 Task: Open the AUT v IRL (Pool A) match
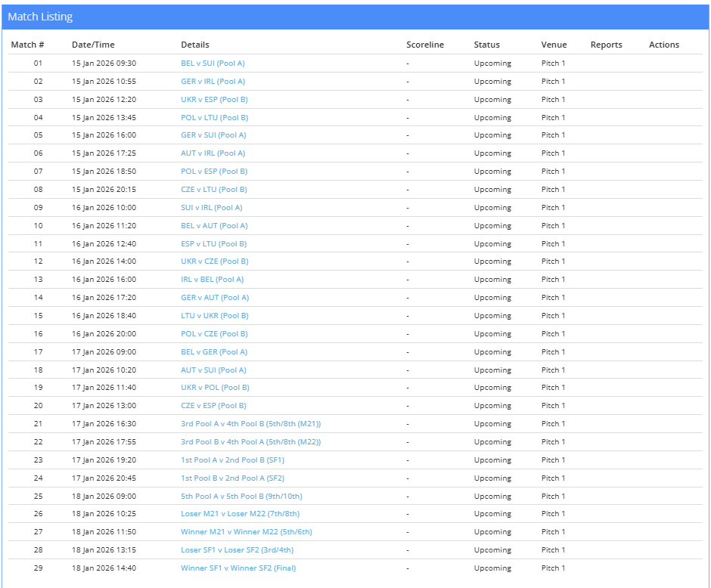coord(213,153)
